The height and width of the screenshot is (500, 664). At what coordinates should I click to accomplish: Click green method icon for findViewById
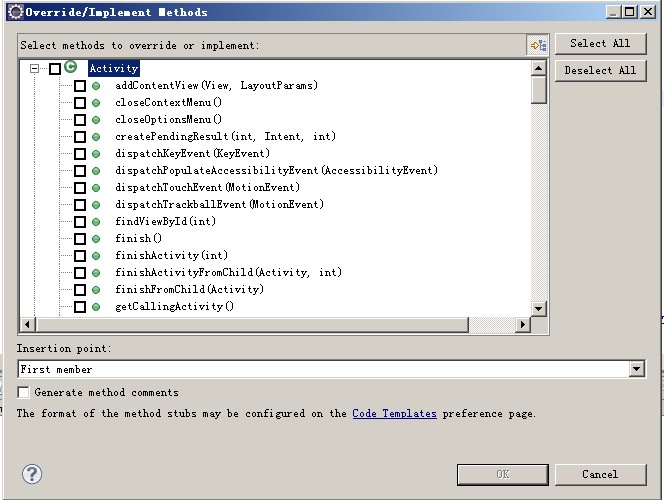pyautogui.click(x=96, y=222)
